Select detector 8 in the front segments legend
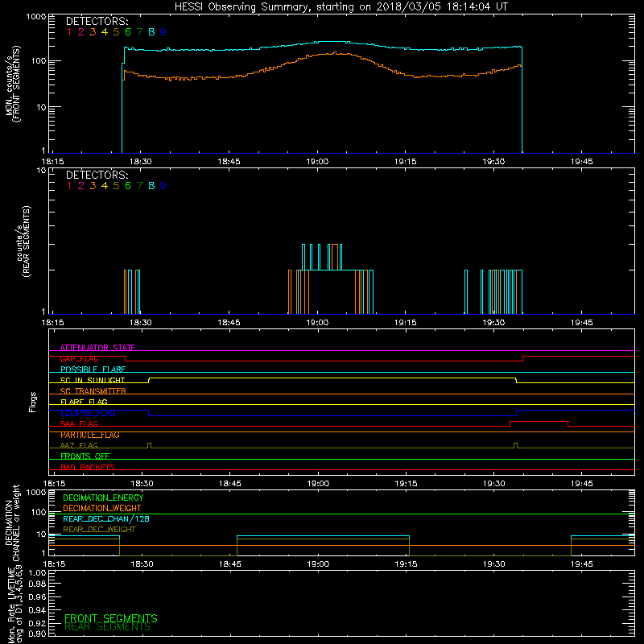The width and height of the screenshot is (644, 644). pyautogui.click(x=151, y=32)
